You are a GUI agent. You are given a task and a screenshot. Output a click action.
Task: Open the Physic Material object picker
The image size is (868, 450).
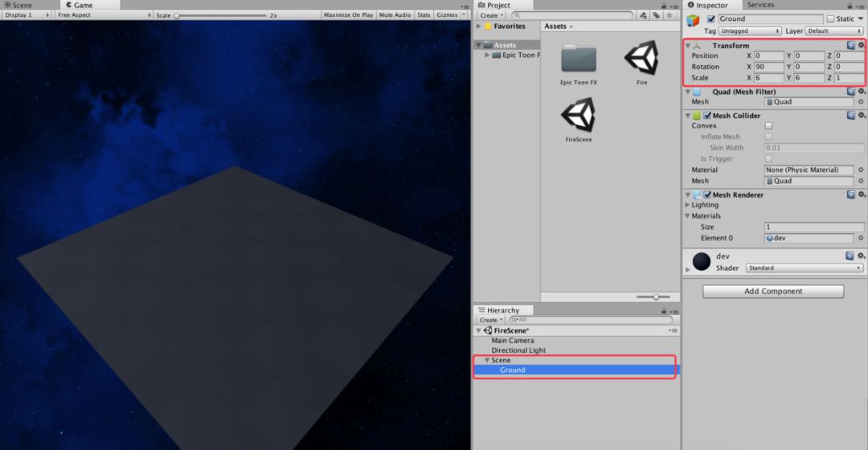pyautogui.click(x=861, y=170)
